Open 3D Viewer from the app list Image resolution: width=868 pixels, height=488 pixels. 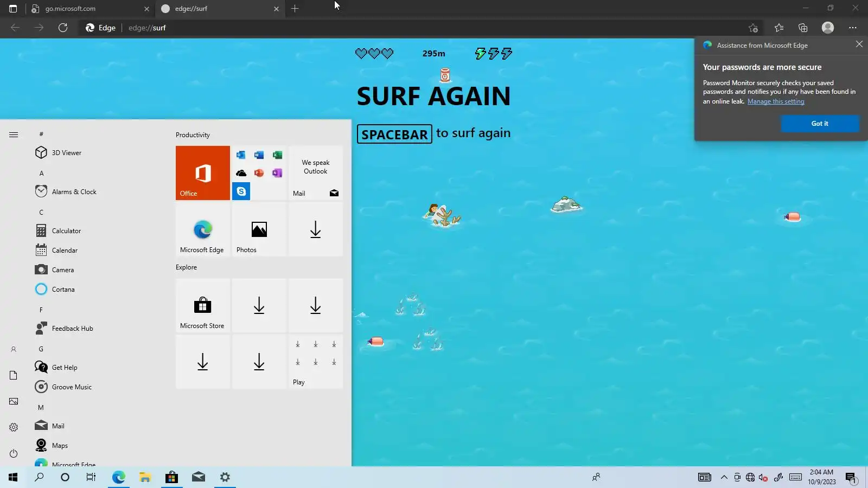click(99, 153)
